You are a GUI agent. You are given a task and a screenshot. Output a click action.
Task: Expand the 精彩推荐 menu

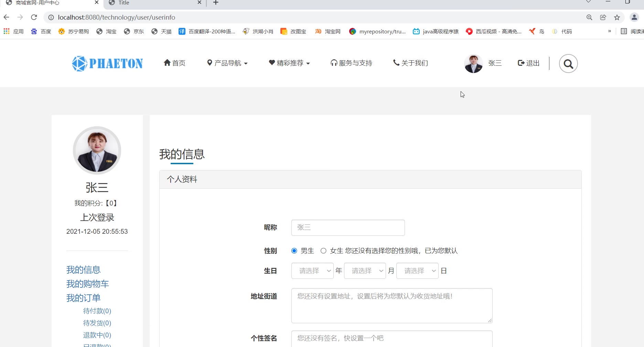[x=289, y=63]
